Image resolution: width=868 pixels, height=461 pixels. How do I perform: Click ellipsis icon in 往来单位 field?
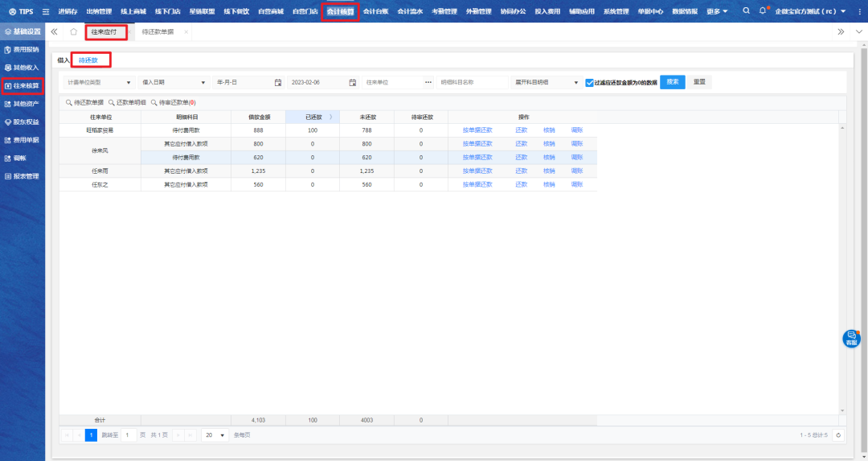tap(428, 82)
